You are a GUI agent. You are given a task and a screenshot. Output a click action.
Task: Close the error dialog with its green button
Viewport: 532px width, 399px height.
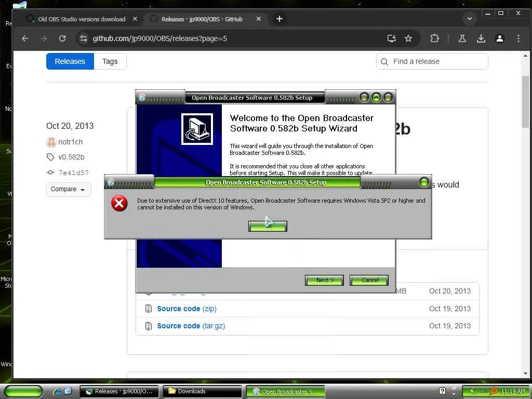(424, 182)
